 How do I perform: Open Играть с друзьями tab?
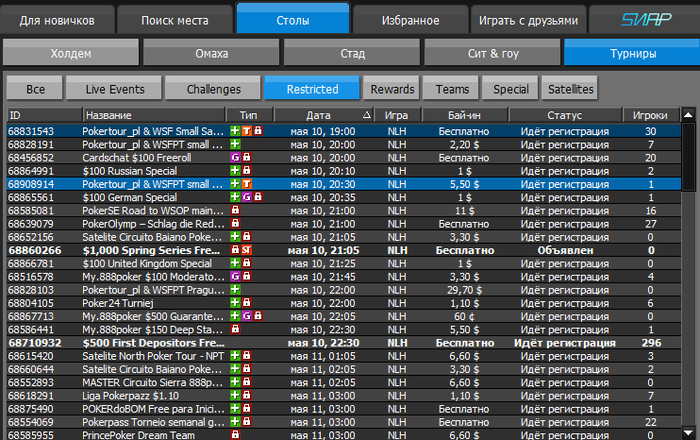pyautogui.click(x=528, y=20)
